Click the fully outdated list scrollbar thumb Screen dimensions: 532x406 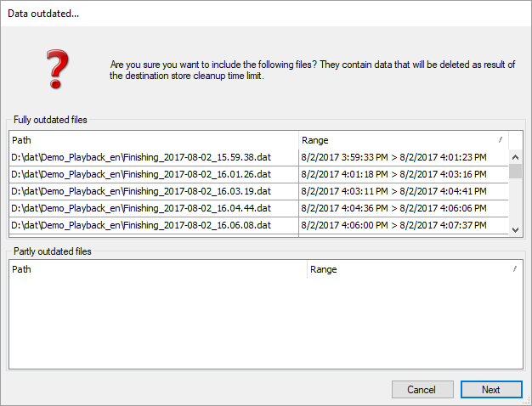[x=515, y=170]
